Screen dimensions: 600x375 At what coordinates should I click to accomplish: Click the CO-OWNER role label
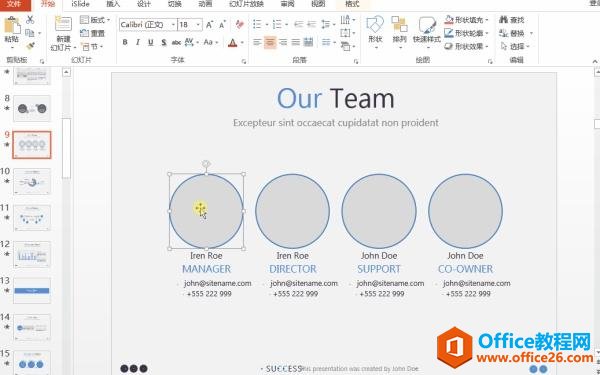(465, 269)
